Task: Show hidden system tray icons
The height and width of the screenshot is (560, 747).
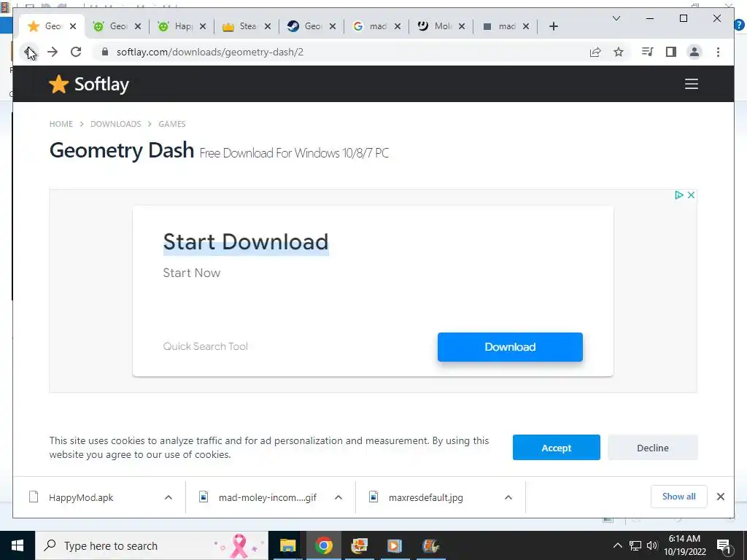Action: pos(617,545)
